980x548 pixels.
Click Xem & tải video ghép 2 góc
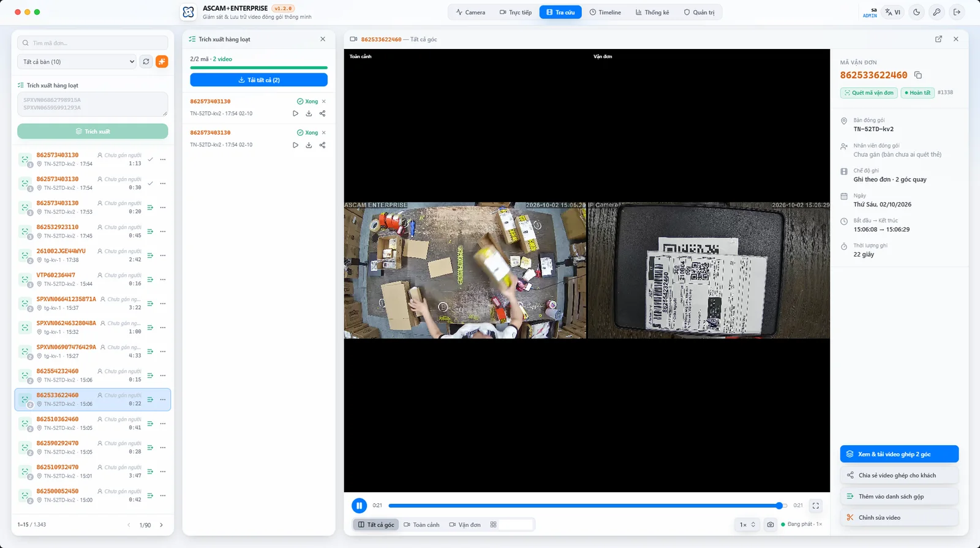tap(899, 454)
